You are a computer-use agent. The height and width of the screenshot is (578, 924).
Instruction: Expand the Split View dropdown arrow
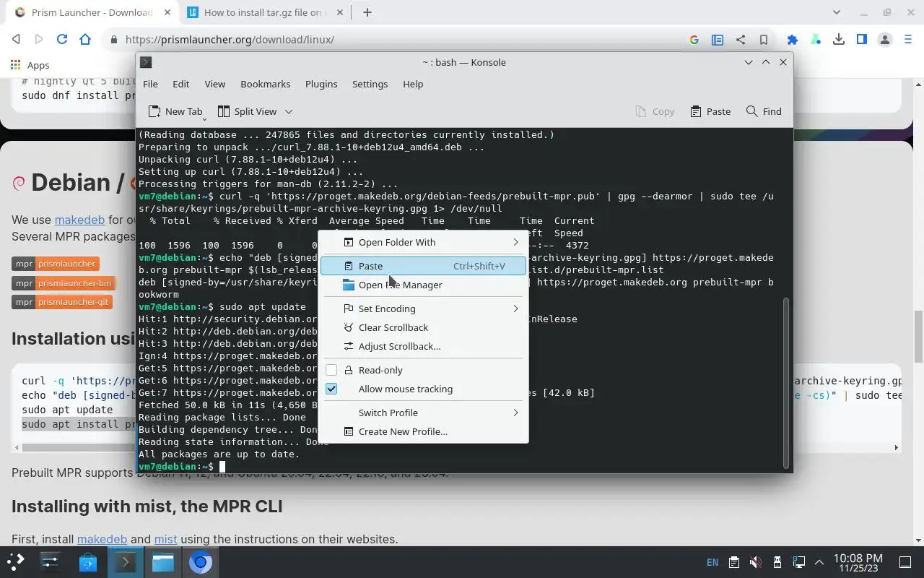[288, 111]
